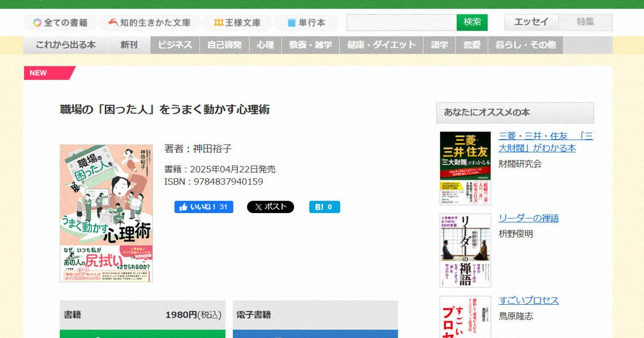The height and width of the screenshot is (338, 644).
Task: Share via the X ポスト button
Action: [270, 207]
